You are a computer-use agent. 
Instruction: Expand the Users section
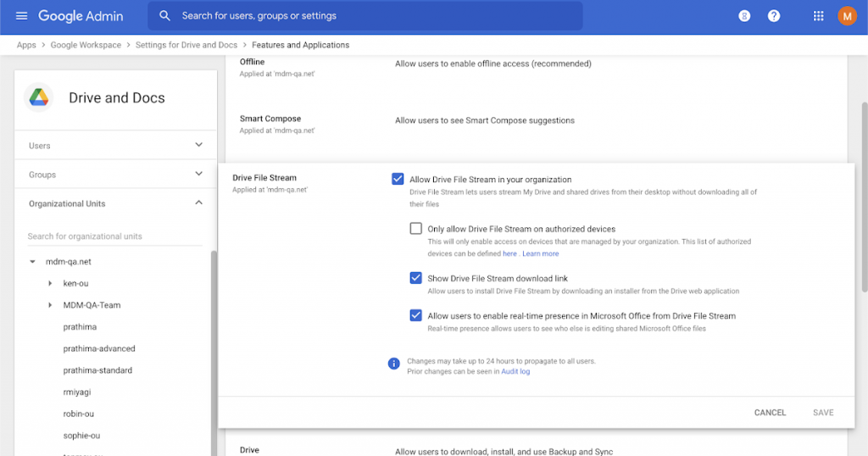coord(199,145)
